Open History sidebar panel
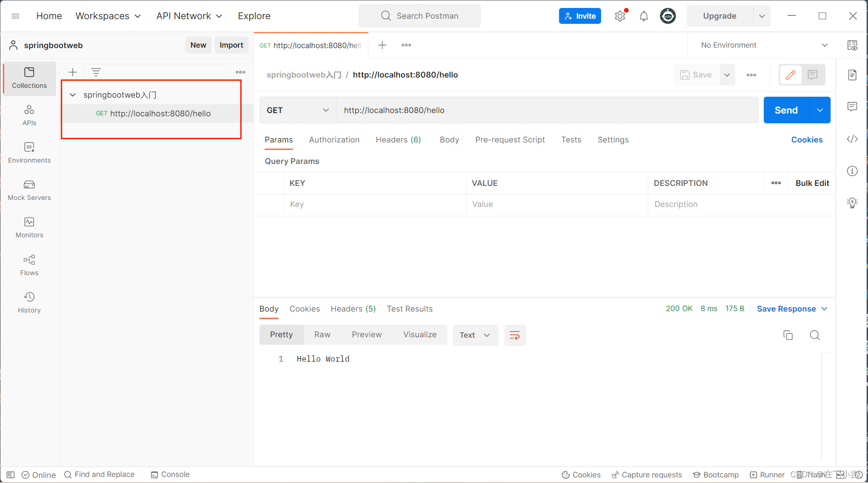The height and width of the screenshot is (483, 868). click(x=29, y=303)
